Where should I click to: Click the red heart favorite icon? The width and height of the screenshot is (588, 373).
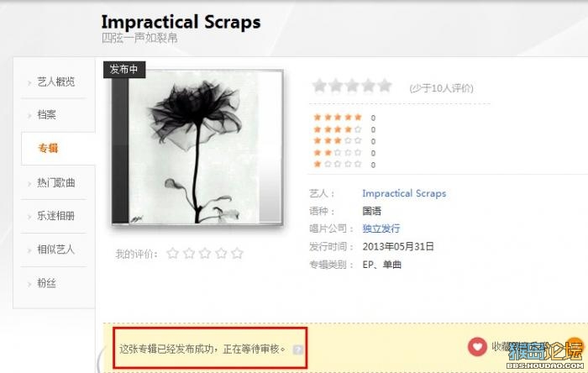click(477, 346)
